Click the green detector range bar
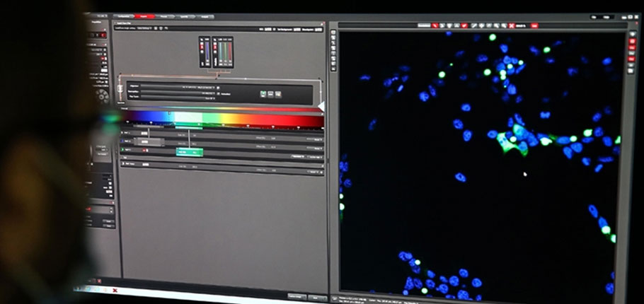Screen dimensions: 644x304 tap(189, 151)
